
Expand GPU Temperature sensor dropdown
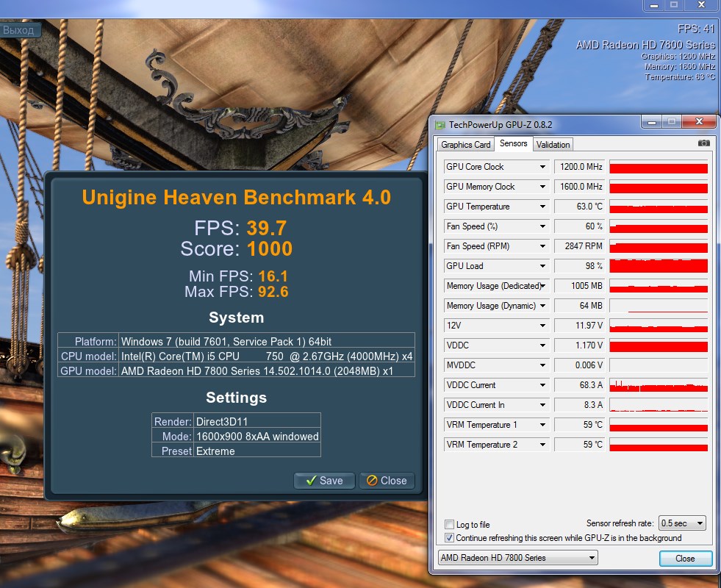click(542, 207)
